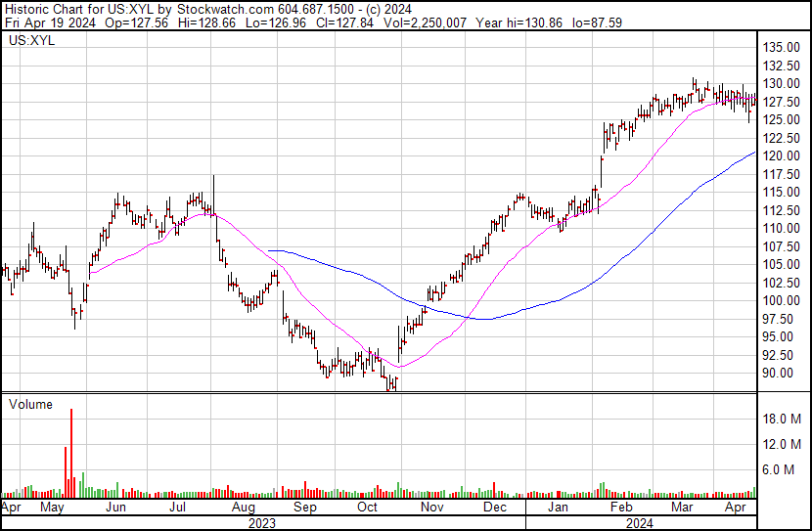Select the Feb month label
Screen dimensions: 812x531
621,507
